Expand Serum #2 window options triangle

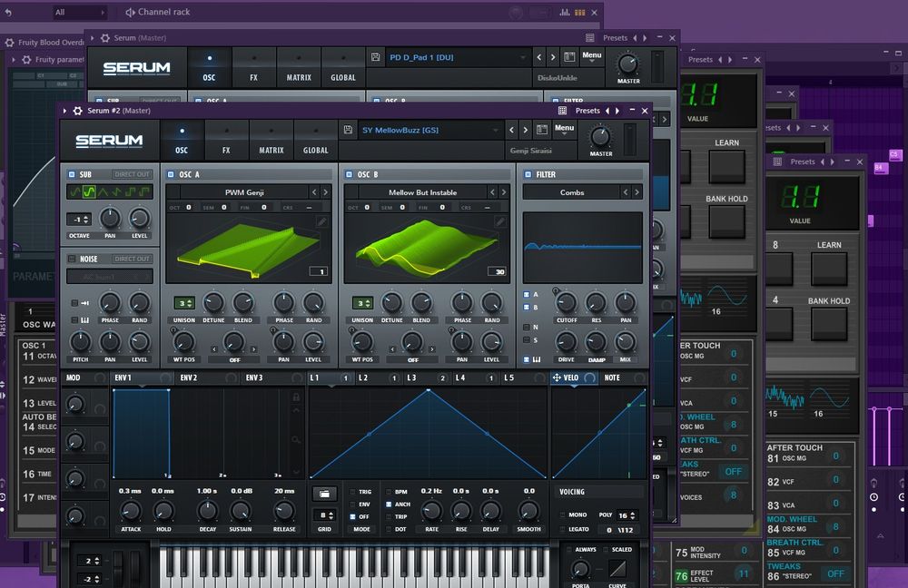point(64,111)
